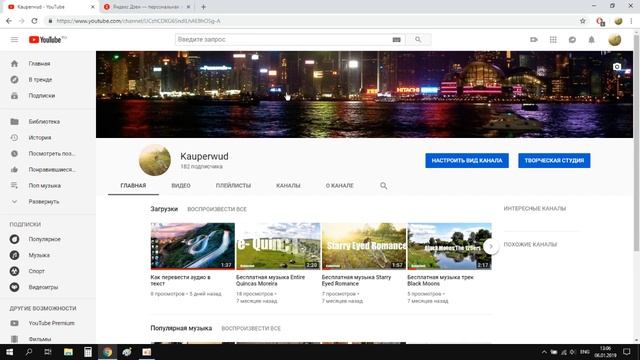Open Windows taskbar search

pos(29,352)
